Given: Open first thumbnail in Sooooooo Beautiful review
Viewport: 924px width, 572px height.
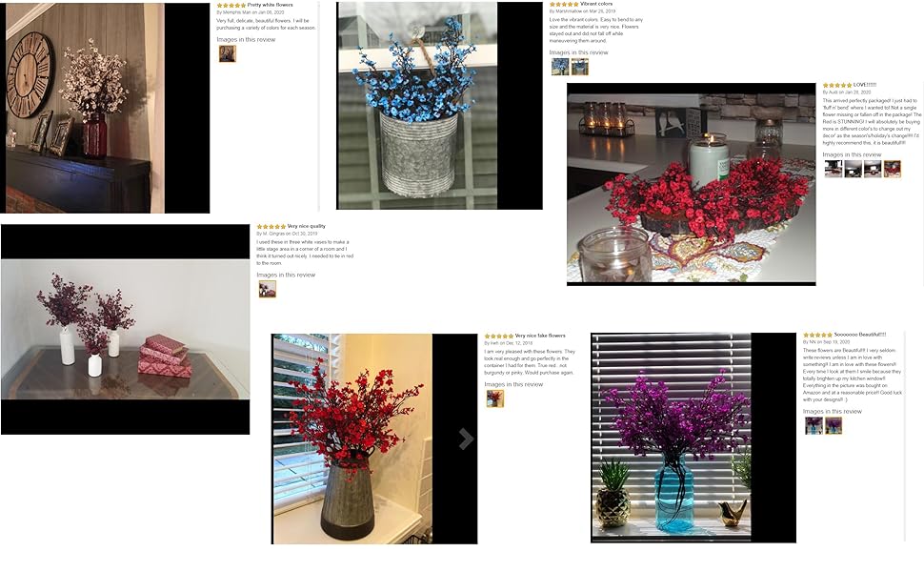Looking at the screenshot, I should tap(814, 426).
